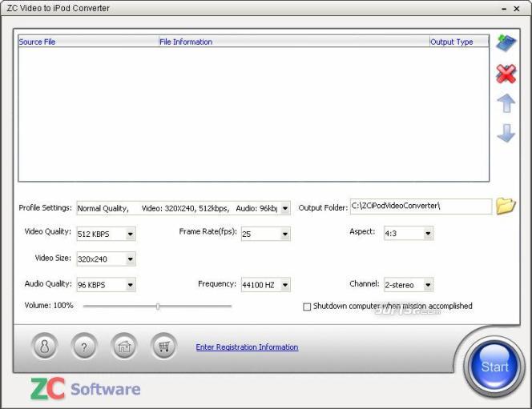
Task: Click the add video file icon
Action: coord(506,43)
